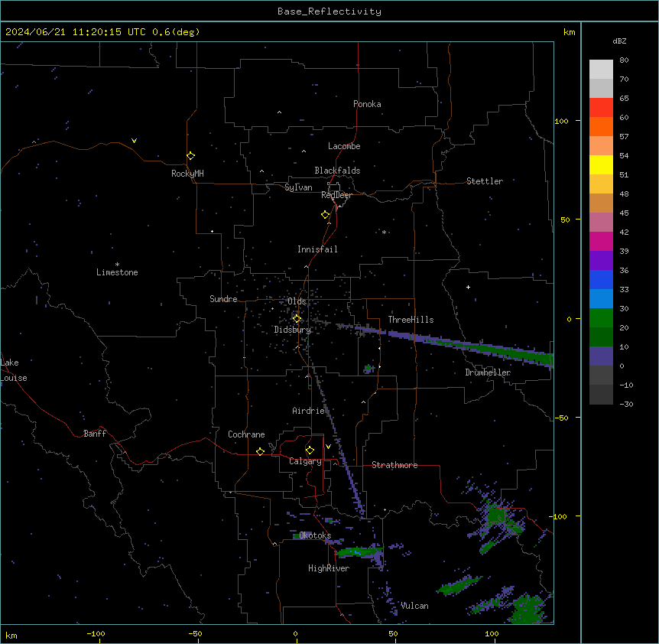Image resolution: width=659 pixels, height=644 pixels.
Task: Click the white plus marker northeast of Drumheller
Action: tap(468, 287)
